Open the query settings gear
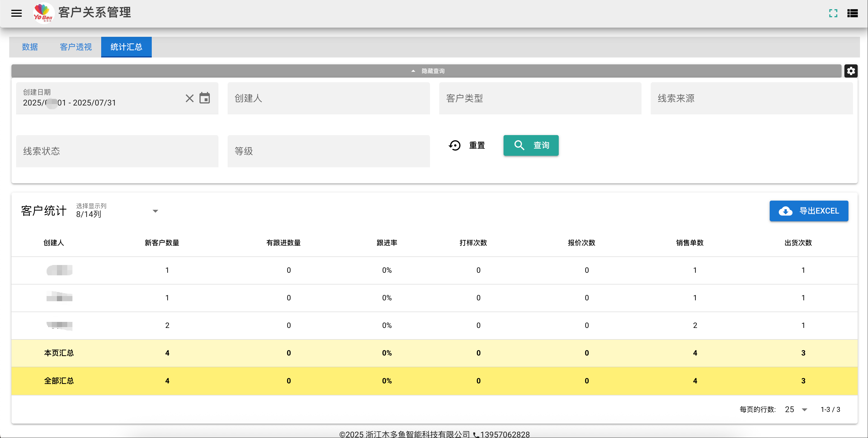 click(x=851, y=71)
